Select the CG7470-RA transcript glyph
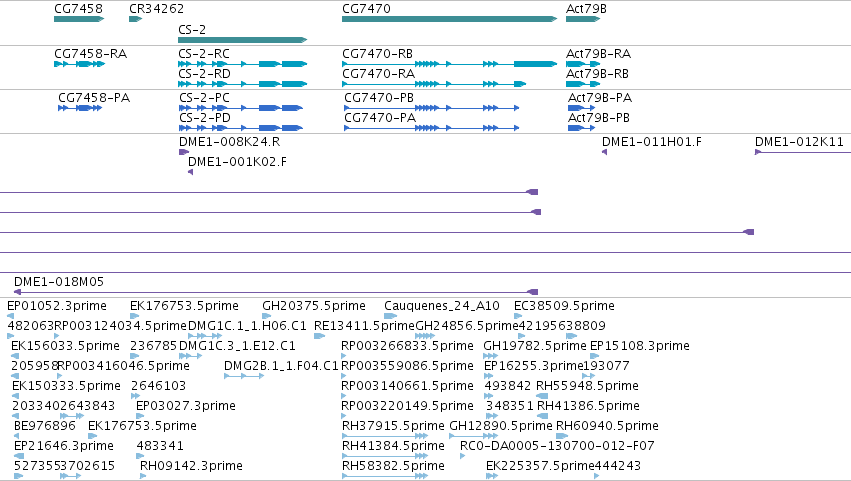 click(434, 84)
